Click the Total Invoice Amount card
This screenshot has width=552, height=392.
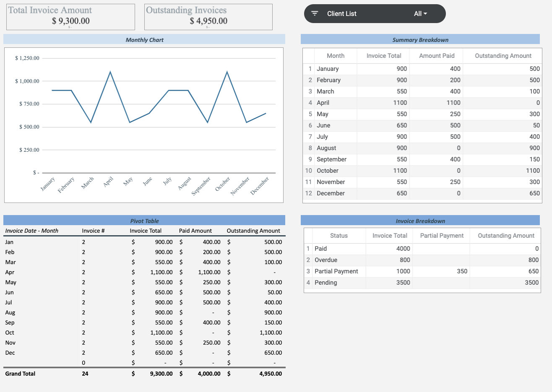click(x=70, y=17)
